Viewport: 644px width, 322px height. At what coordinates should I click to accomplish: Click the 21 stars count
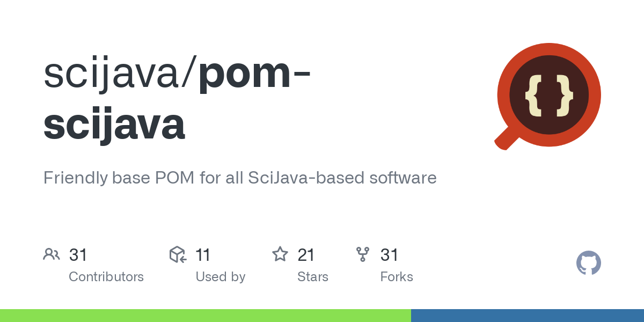click(x=306, y=254)
